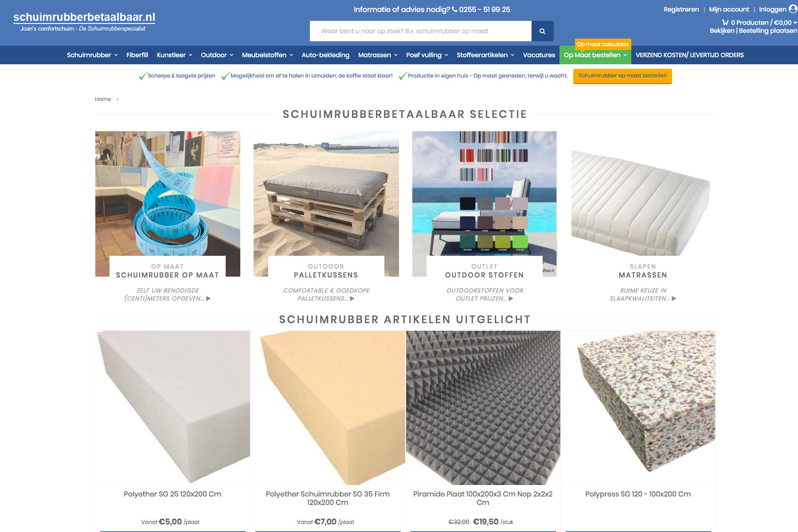Expand the Meubelstoffen menu dropdown
The width and height of the screenshot is (798, 532).
(291, 55)
